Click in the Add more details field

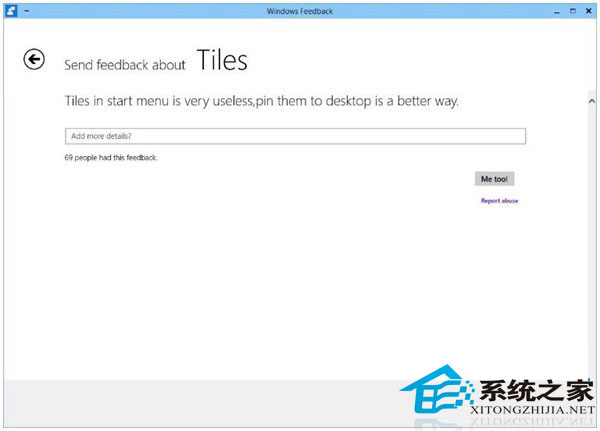tap(295, 136)
